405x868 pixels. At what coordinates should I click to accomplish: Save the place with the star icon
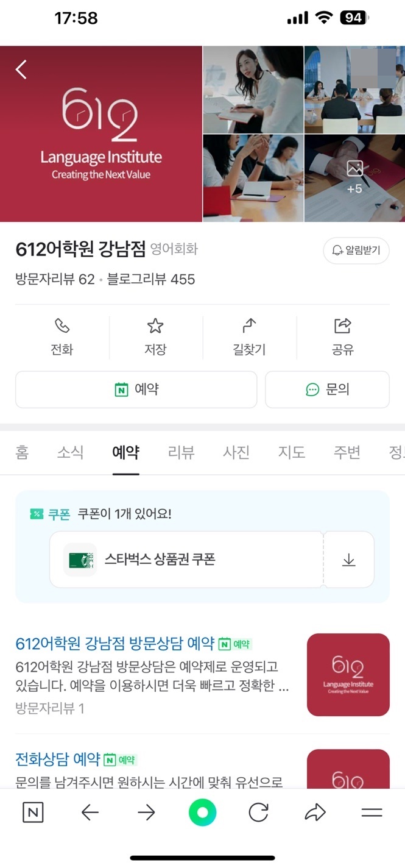coord(155,327)
